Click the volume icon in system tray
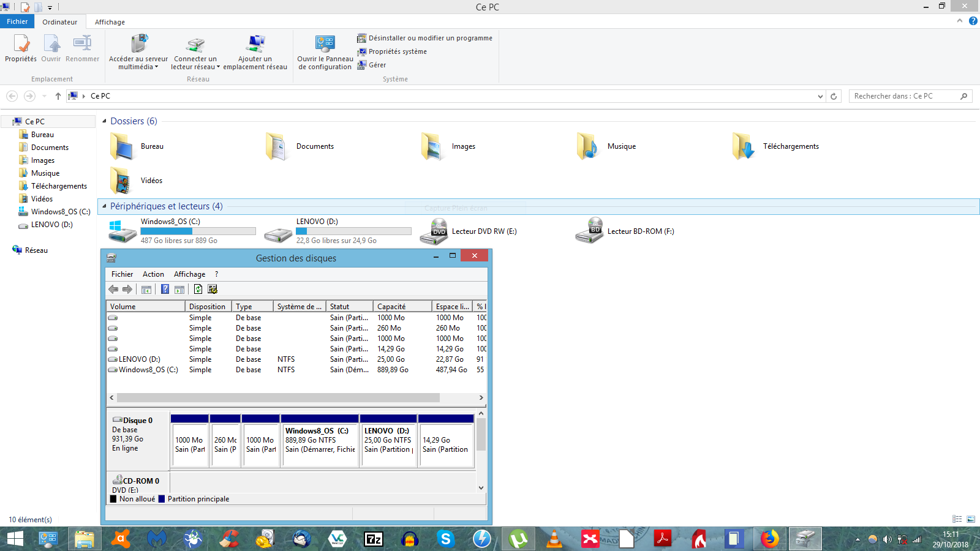Screen dimensions: 980x551 887,539
